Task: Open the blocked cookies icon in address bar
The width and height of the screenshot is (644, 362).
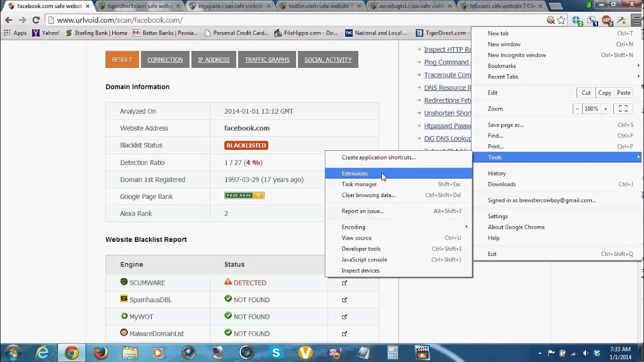Action: (x=551, y=20)
